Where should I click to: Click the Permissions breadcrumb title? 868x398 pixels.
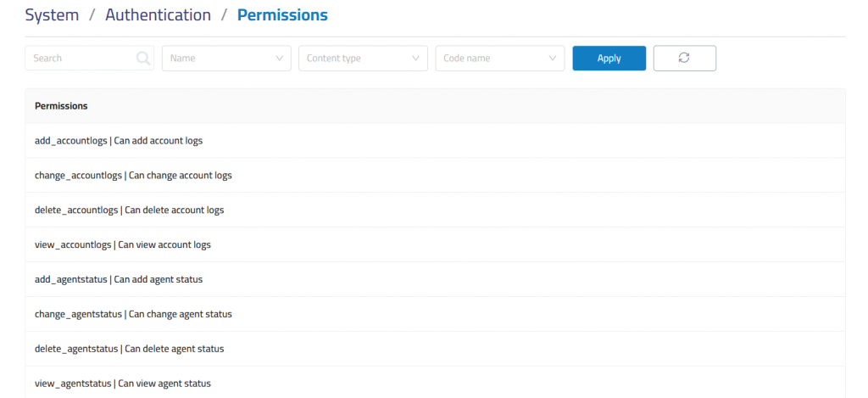click(282, 15)
